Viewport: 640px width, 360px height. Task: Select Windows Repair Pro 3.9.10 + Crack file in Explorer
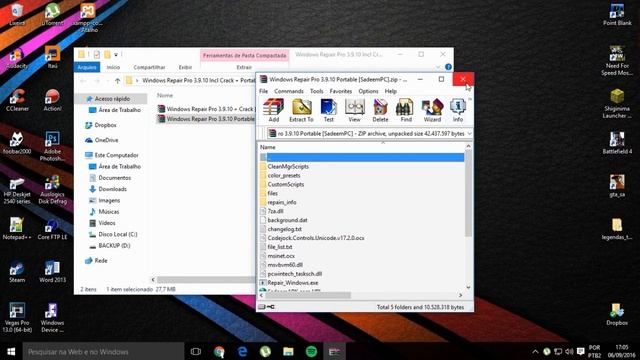(206, 109)
